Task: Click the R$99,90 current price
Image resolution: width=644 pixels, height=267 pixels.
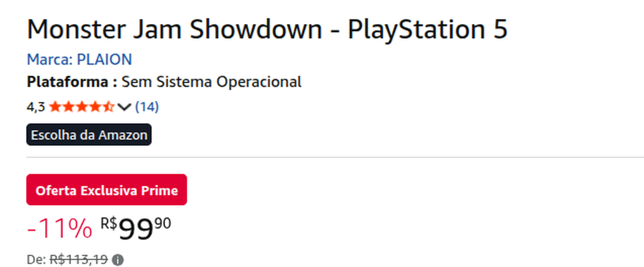Action: point(136,227)
